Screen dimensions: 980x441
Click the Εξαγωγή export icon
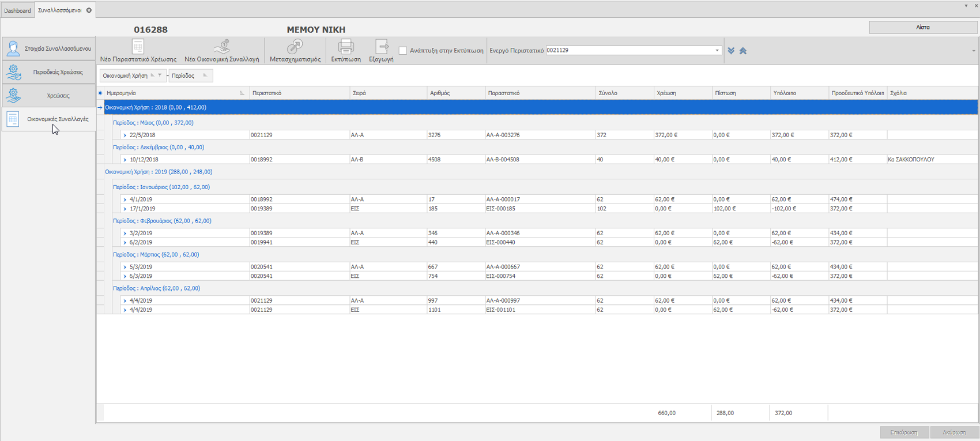pos(381,47)
